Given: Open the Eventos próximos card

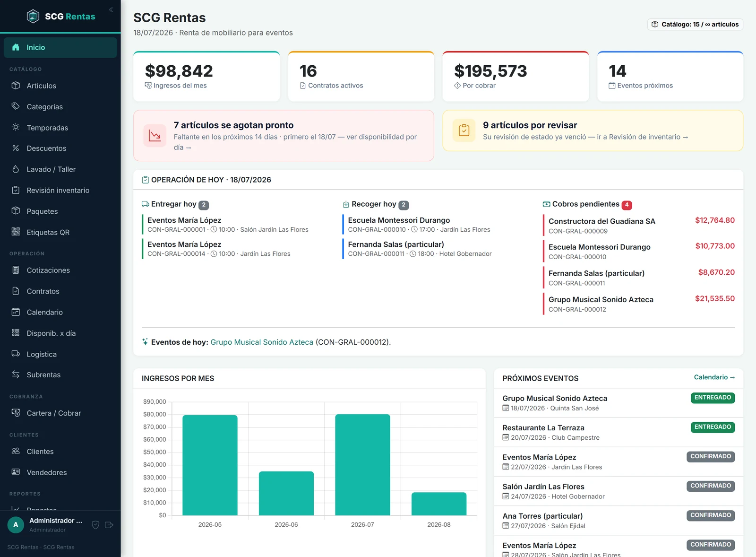Looking at the screenshot, I should click(x=670, y=76).
